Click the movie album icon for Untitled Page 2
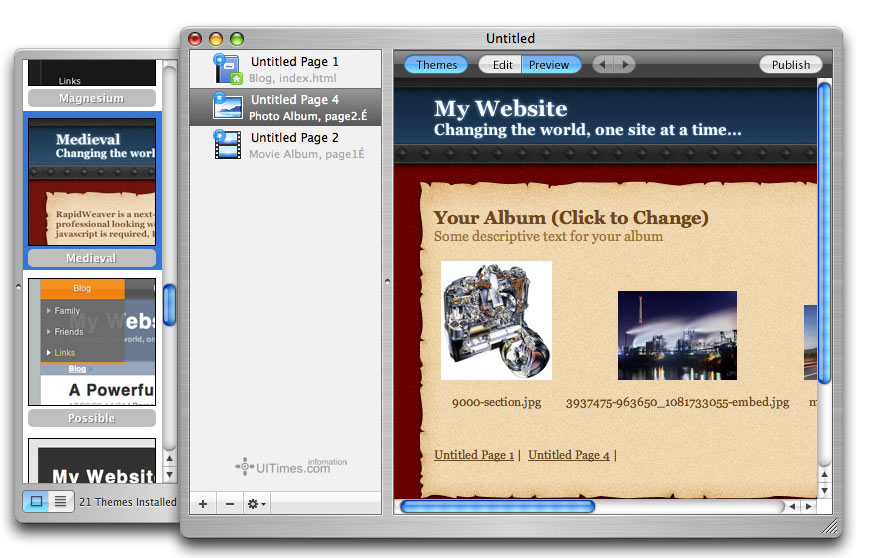The height and width of the screenshot is (558, 870). tap(228, 145)
